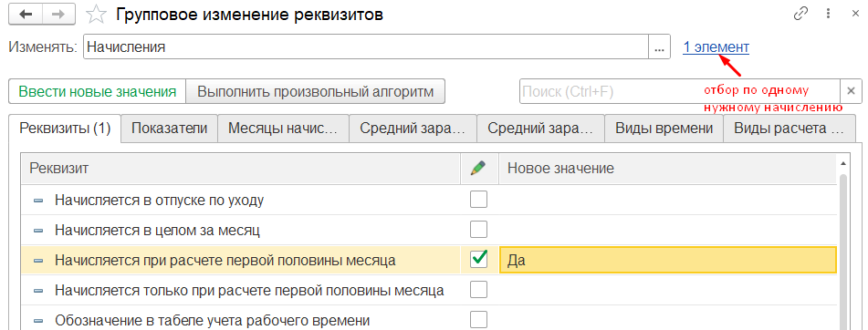Open the three-dot more actions menu
Image resolution: width=868 pixels, height=330 pixels.
tap(828, 14)
